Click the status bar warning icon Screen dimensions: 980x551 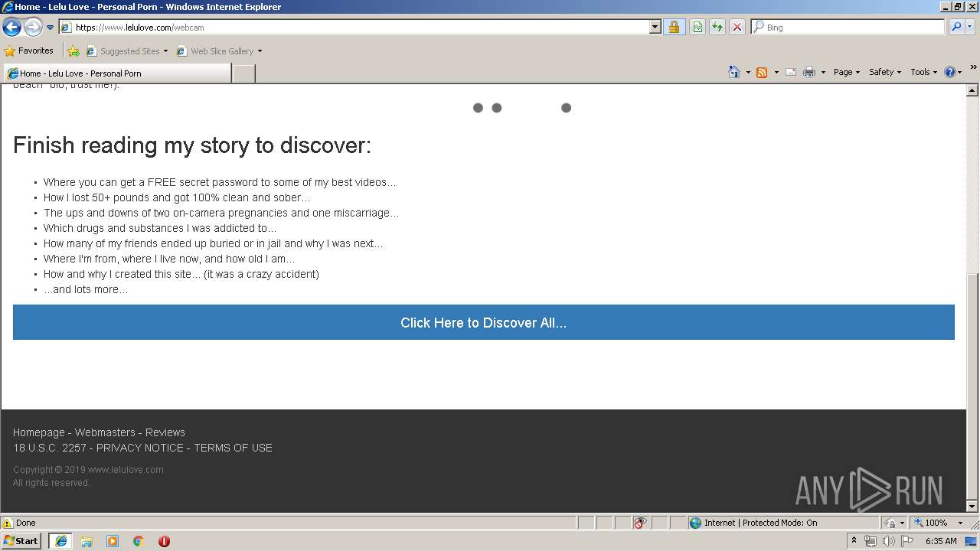tap(8, 523)
